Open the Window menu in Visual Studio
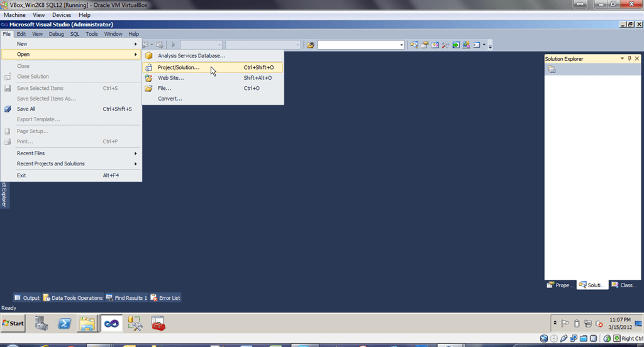 coord(113,34)
